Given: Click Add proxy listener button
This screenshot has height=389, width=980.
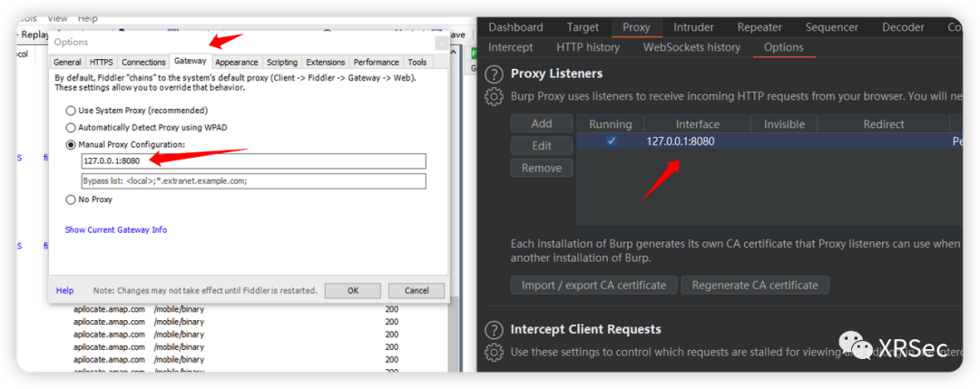Looking at the screenshot, I should pyautogui.click(x=541, y=123).
